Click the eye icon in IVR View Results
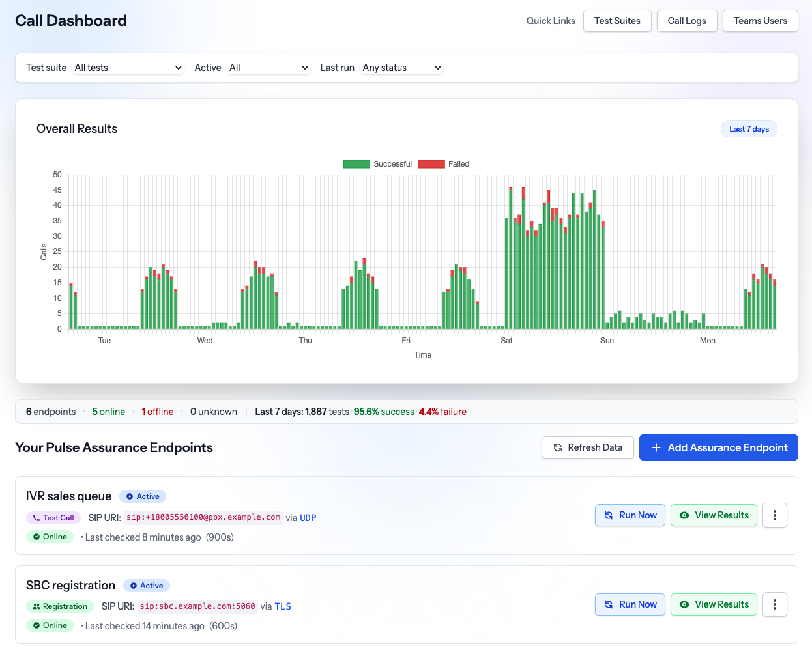Viewport: 812px width, 652px height. tap(684, 515)
